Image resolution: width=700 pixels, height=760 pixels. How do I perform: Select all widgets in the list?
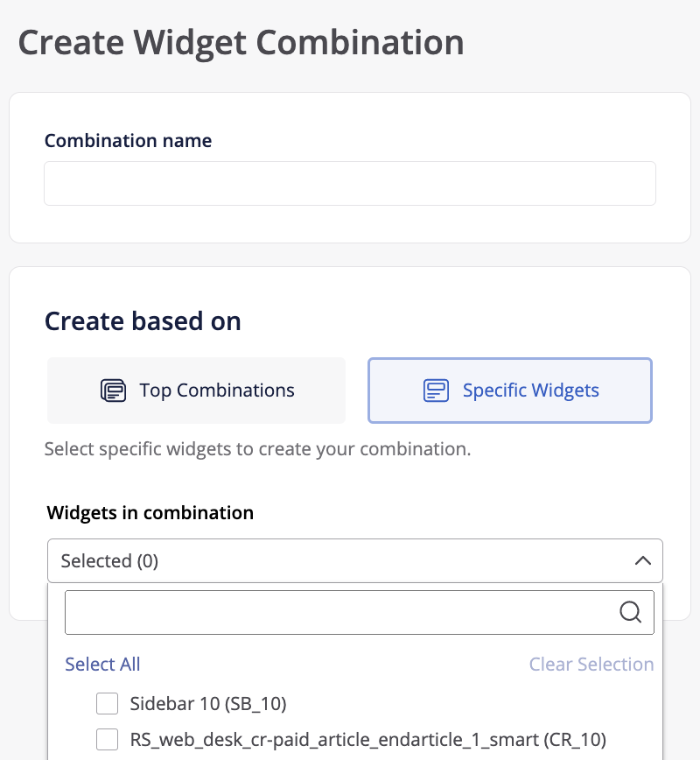click(102, 664)
